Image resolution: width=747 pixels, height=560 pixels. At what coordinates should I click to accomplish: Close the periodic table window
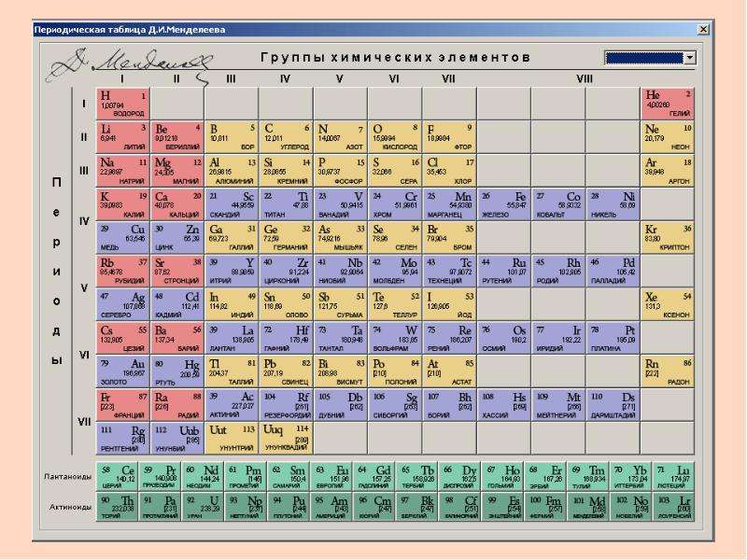pyautogui.click(x=703, y=29)
